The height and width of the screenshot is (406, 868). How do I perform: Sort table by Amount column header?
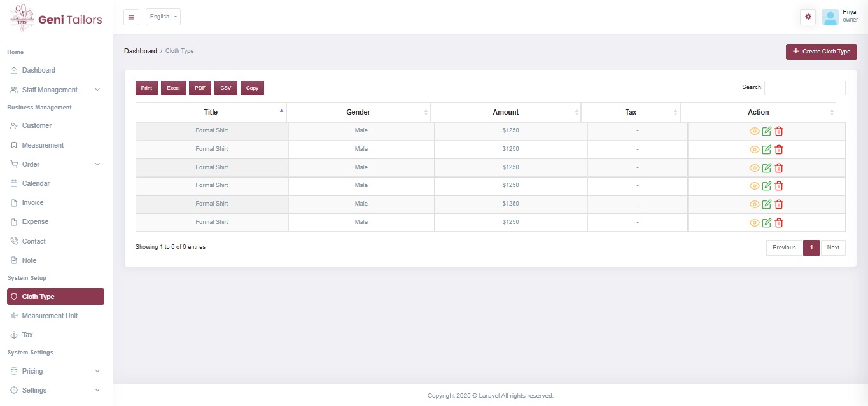[x=505, y=112]
